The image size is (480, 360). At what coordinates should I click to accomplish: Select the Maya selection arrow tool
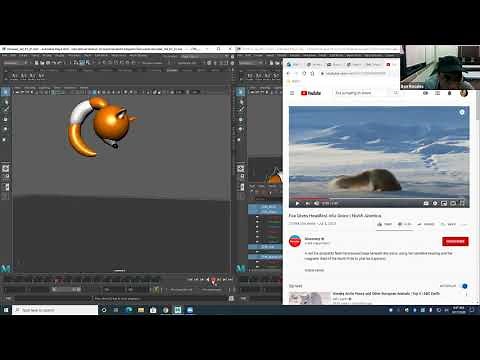coord(6,92)
